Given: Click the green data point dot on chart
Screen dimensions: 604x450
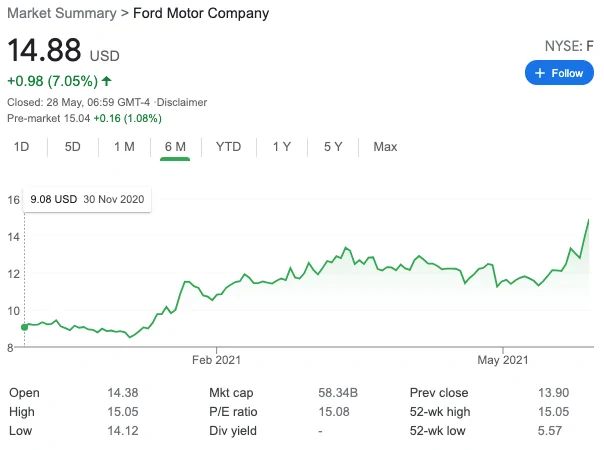Looking at the screenshot, I should point(25,327).
